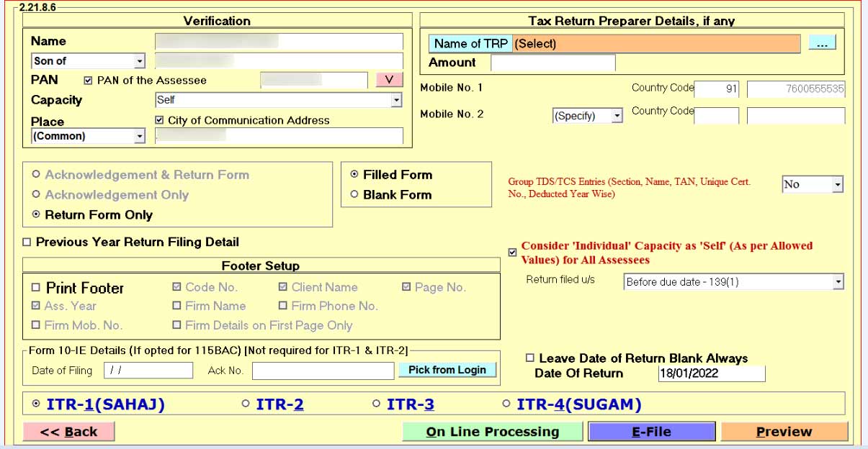The height and width of the screenshot is (449, 868).
Task: Click the Date Of Return input field
Action: pos(711,373)
